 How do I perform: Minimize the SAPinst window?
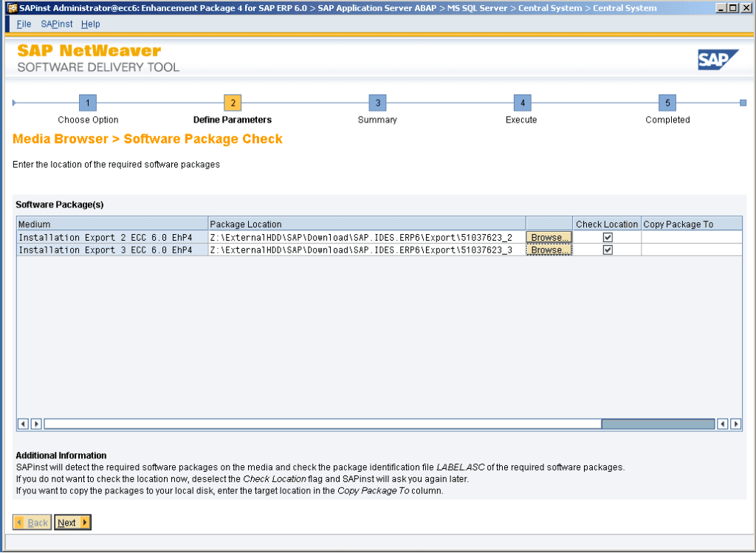tap(722, 8)
